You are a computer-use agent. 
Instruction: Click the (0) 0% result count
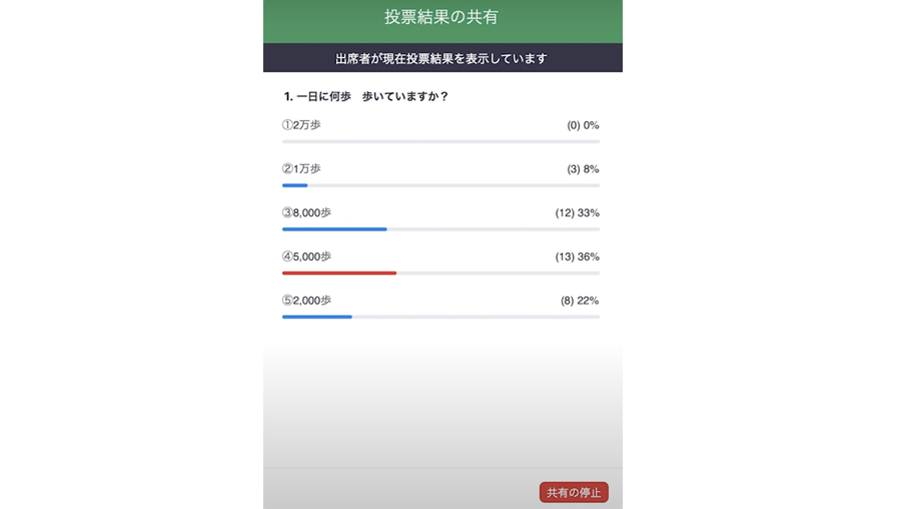pos(583,126)
